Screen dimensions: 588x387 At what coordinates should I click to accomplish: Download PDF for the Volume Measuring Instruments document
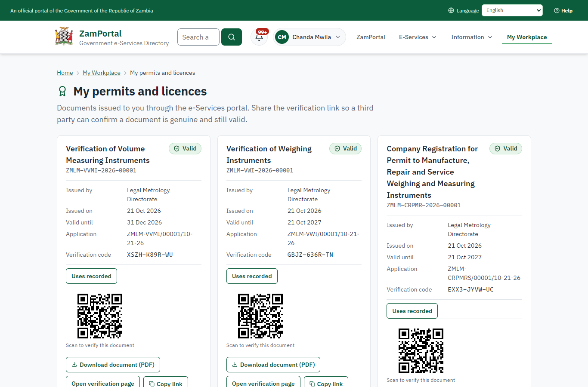(x=113, y=365)
